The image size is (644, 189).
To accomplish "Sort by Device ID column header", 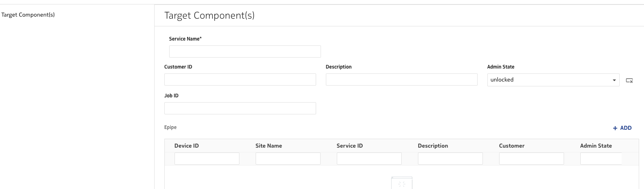I will pyautogui.click(x=187, y=146).
